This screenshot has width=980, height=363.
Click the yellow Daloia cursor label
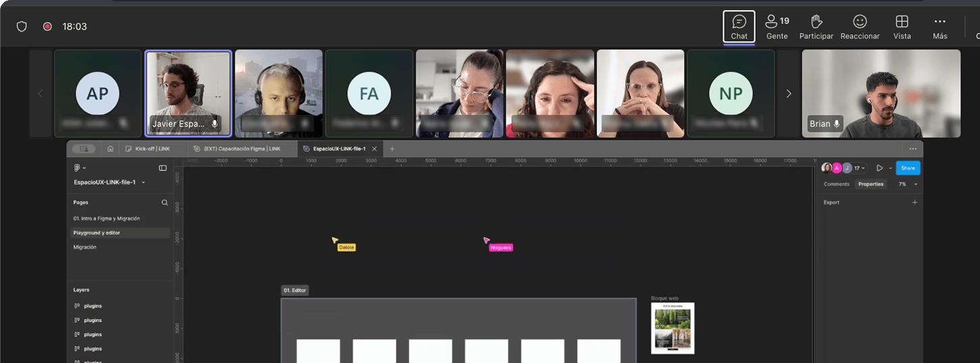coord(346,247)
